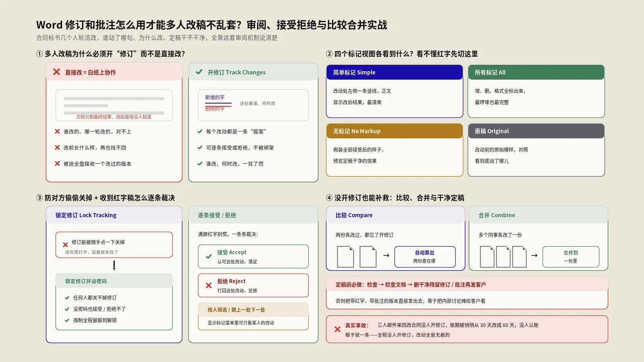The width and height of the screenshot is (644, 362).
Task: Click the arrow pointing to 自动算出
Action: 386,255
